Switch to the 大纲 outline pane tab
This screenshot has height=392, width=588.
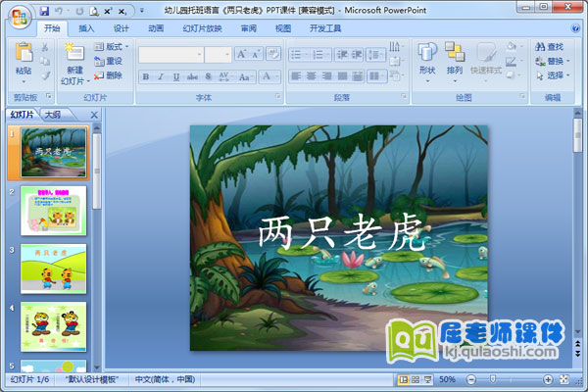point(53,115)
